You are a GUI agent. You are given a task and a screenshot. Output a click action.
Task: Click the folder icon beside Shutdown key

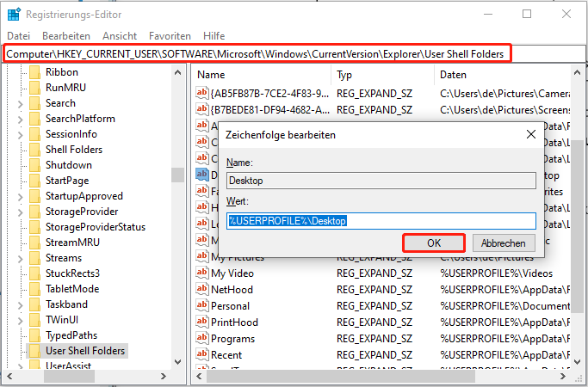(34, 165)
